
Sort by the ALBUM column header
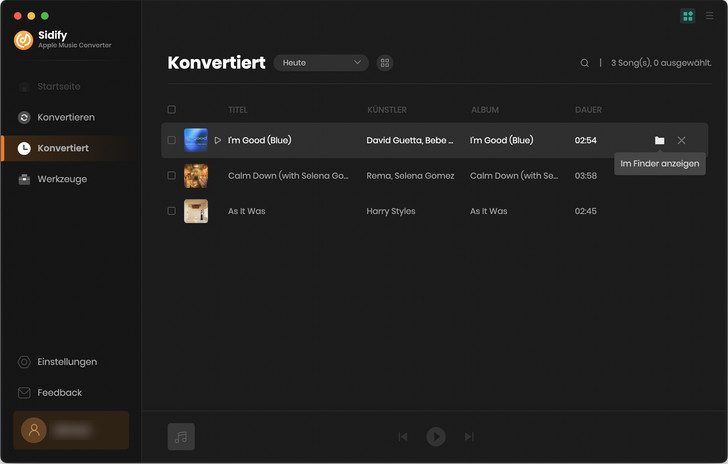click(485, 110)
